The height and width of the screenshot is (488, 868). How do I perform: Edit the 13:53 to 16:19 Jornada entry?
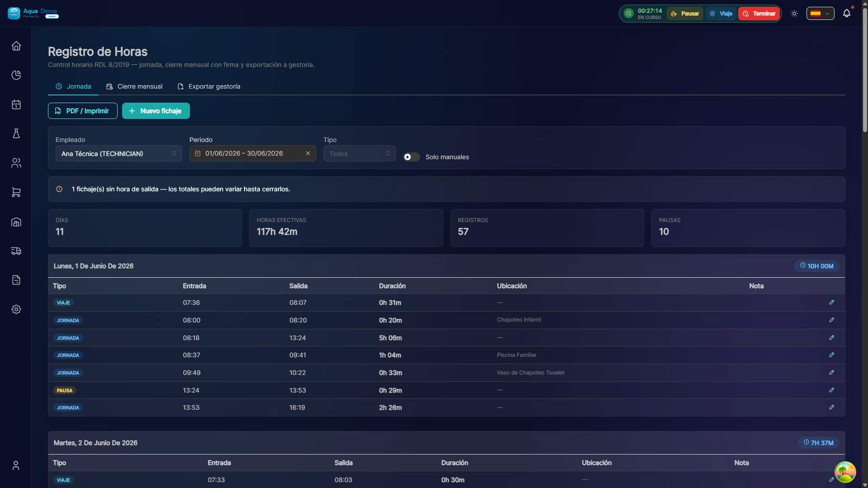[831, 407]
